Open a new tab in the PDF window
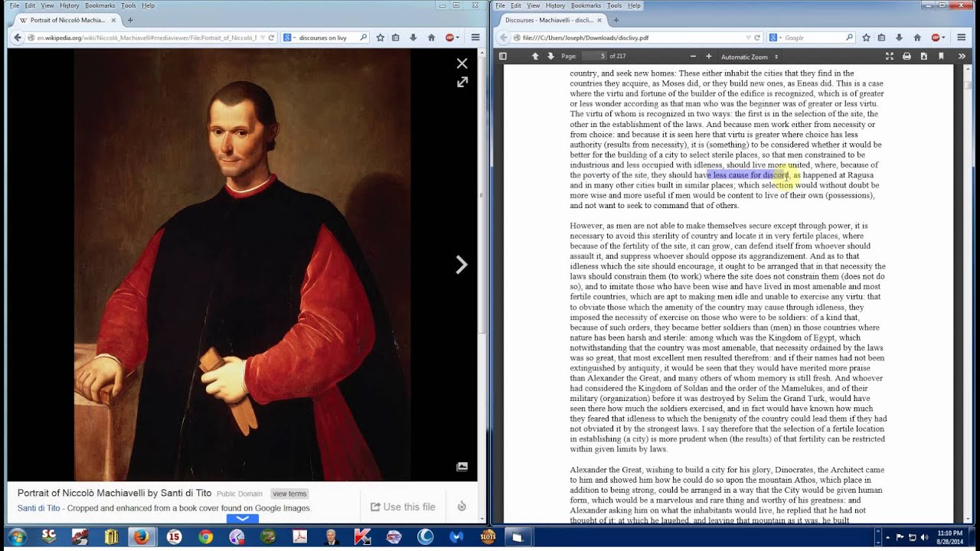980x551 pixels. (616, 20)
